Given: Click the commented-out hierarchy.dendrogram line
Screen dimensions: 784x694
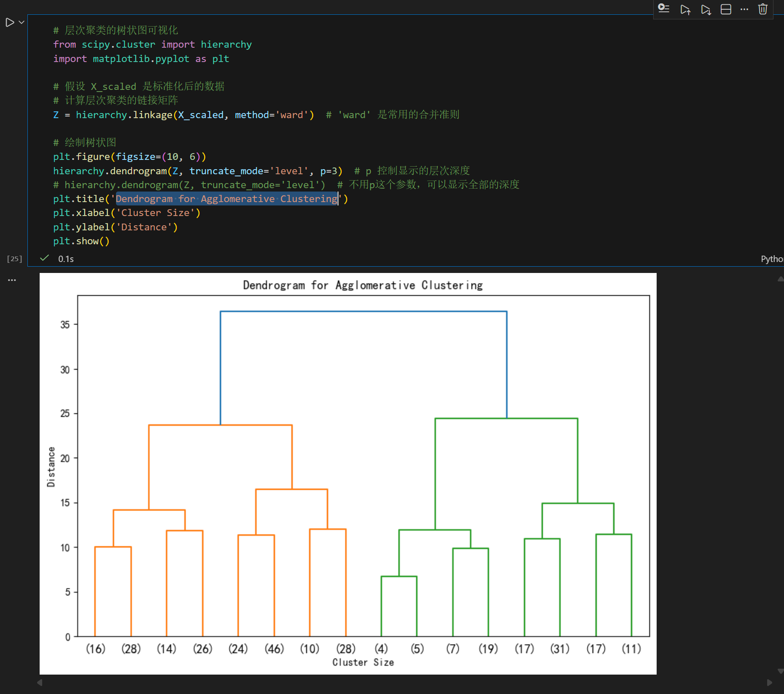Looking at the screenshot, I should (x=286, y=185).
